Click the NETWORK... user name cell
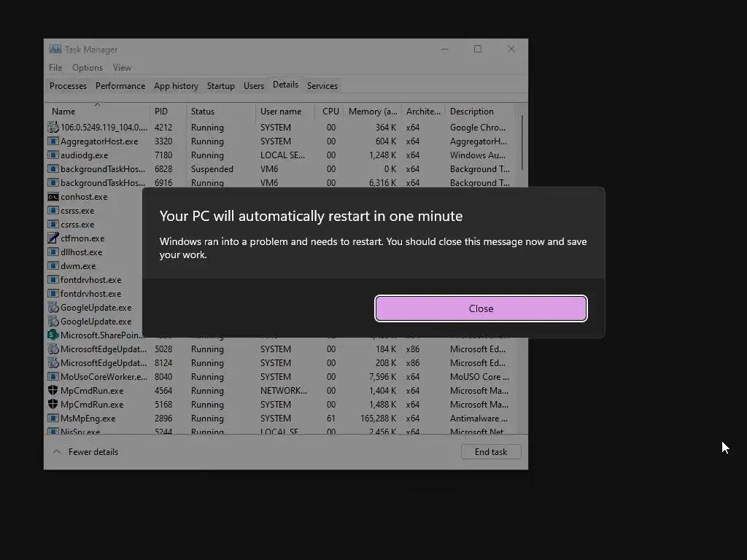This screenshot has height=560, width=747. click(x=284, y=391)
